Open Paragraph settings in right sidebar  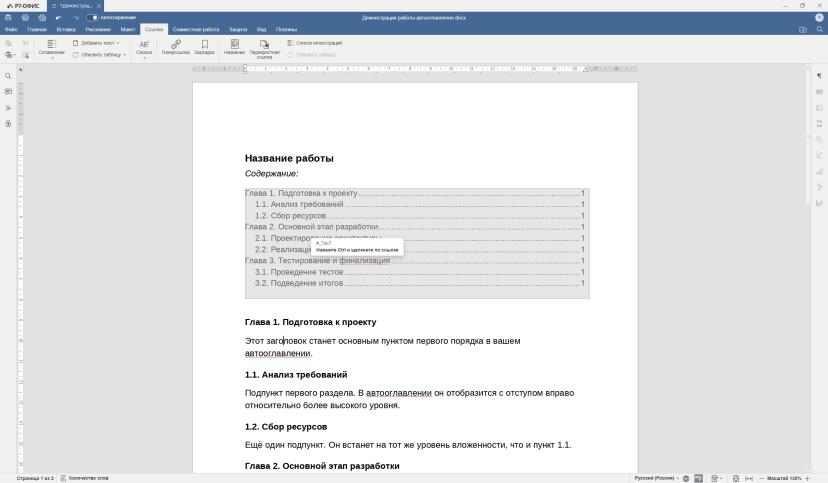tap(819, 76)
